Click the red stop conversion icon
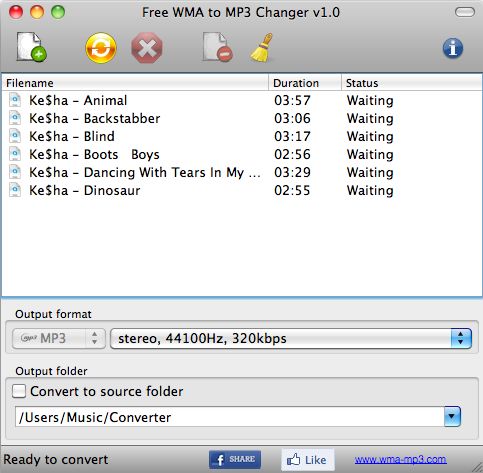The image size is (483, 473). tap(147, 48)
